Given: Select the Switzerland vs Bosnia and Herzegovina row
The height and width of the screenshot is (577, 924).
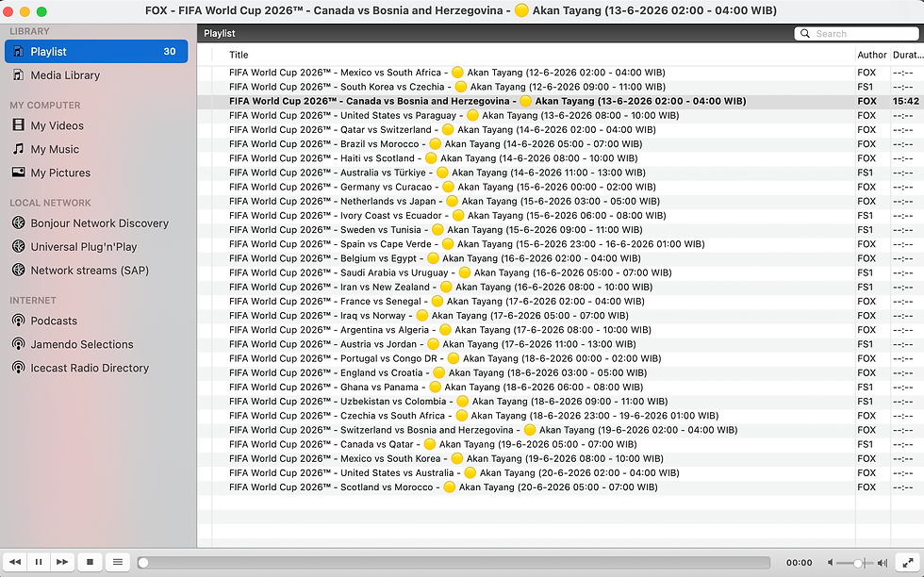Looking at the screenshot, I should (x=560, y=430).
